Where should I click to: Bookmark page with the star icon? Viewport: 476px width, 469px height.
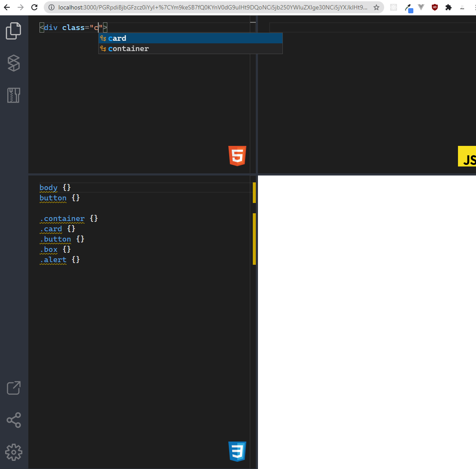376,7
